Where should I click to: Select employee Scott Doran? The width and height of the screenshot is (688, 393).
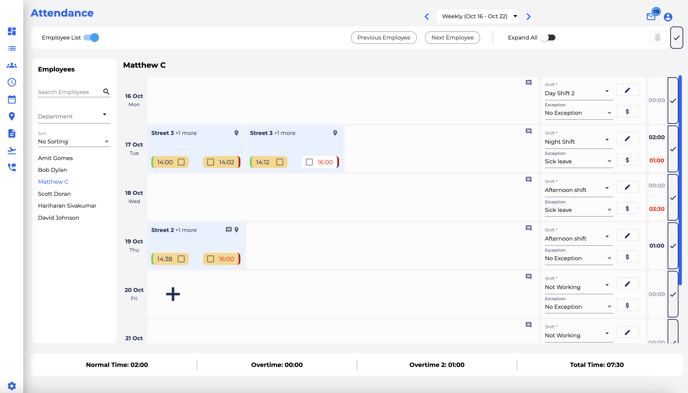point(54,193)
